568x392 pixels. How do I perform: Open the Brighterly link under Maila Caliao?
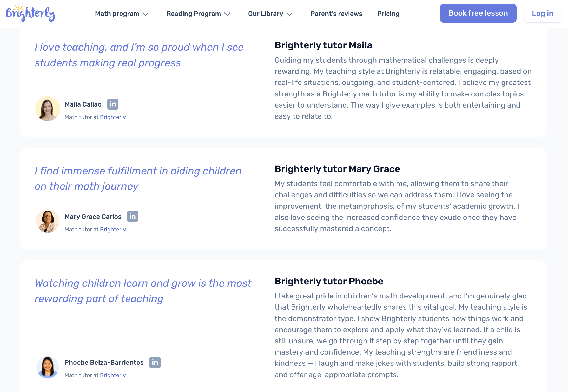tap(113, 117)
